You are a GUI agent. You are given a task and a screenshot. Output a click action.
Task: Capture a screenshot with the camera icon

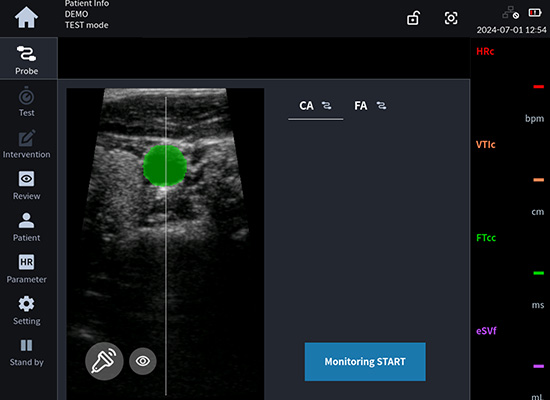(451, 18)
